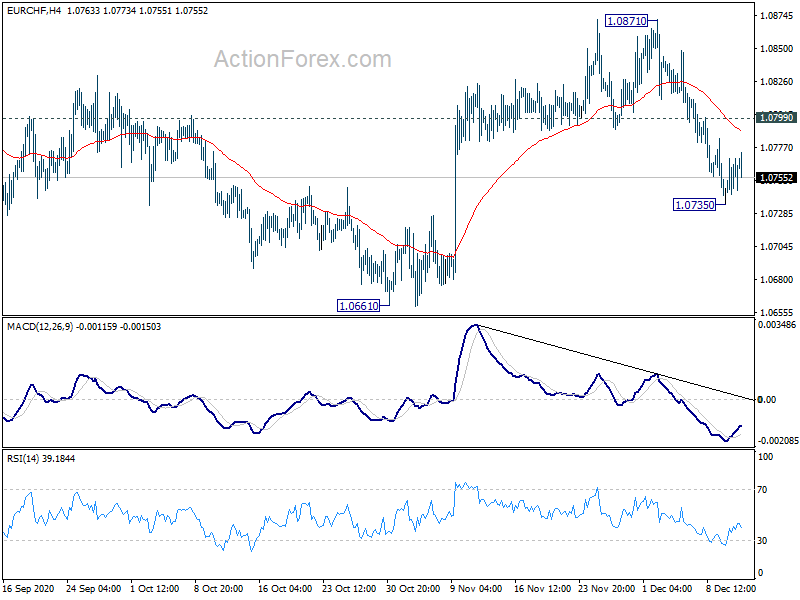The width and height of the screenshot is (800, 600).
Task: Click the 16 Oct 04:00 date label
Action: 285,589
